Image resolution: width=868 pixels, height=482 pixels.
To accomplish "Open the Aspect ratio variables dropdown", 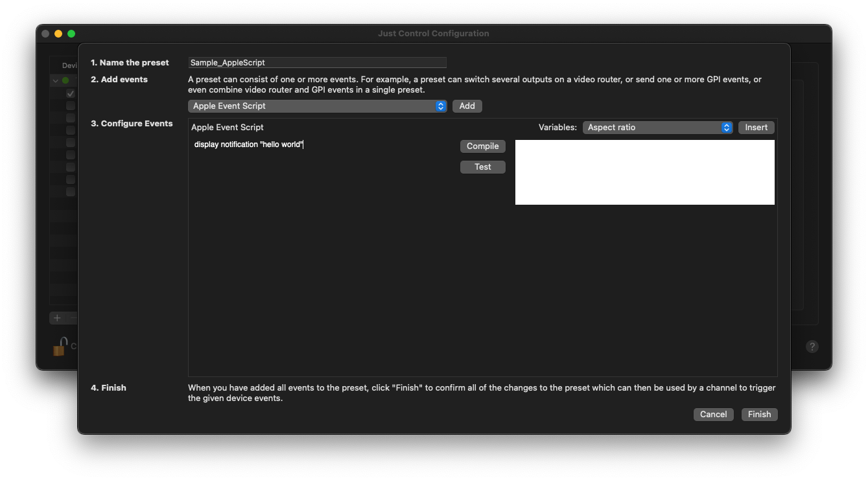I will 657,128.
